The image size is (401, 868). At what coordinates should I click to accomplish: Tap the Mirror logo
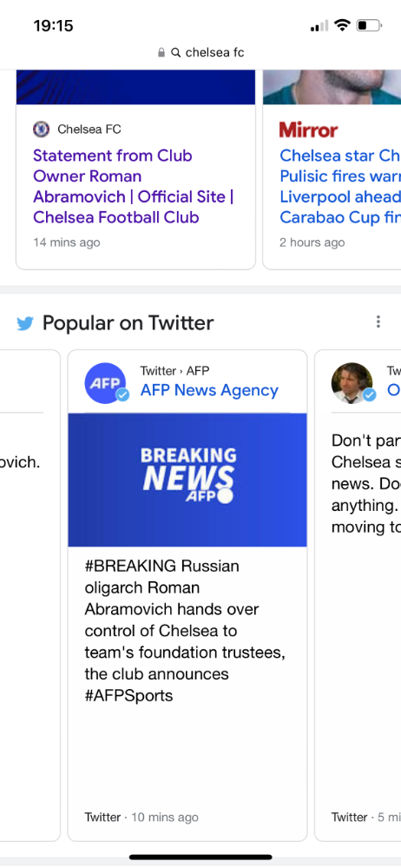click(309, 130)
